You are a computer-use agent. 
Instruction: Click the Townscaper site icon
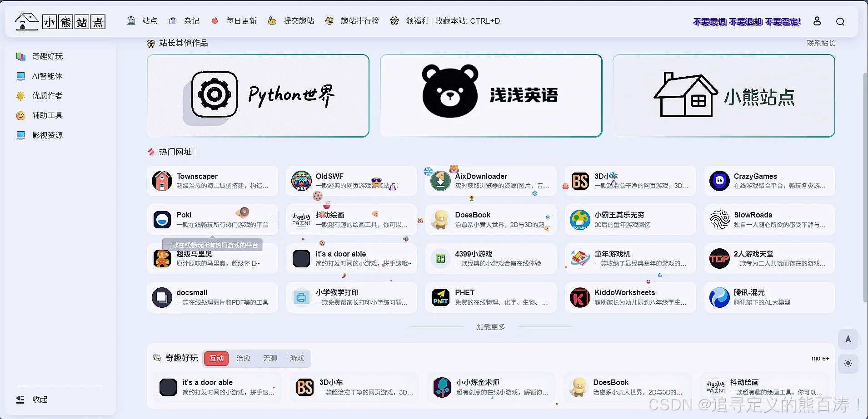pos(162,181)
